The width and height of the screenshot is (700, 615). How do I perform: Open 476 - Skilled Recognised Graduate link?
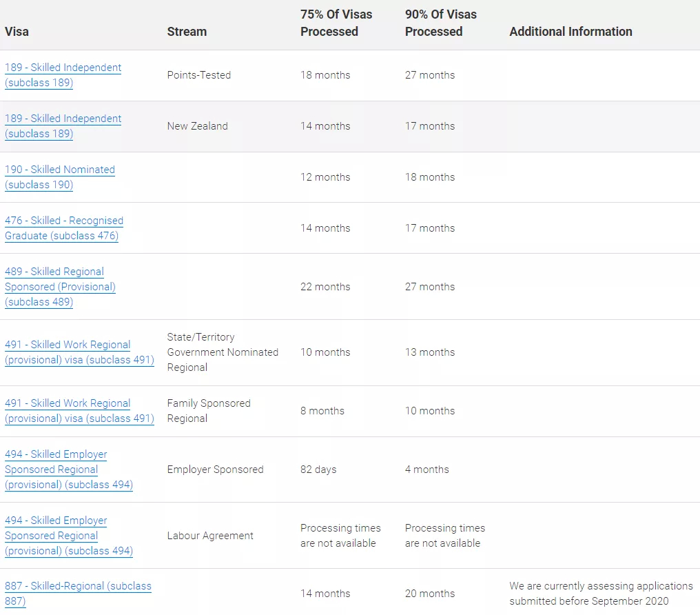point(64,228)
